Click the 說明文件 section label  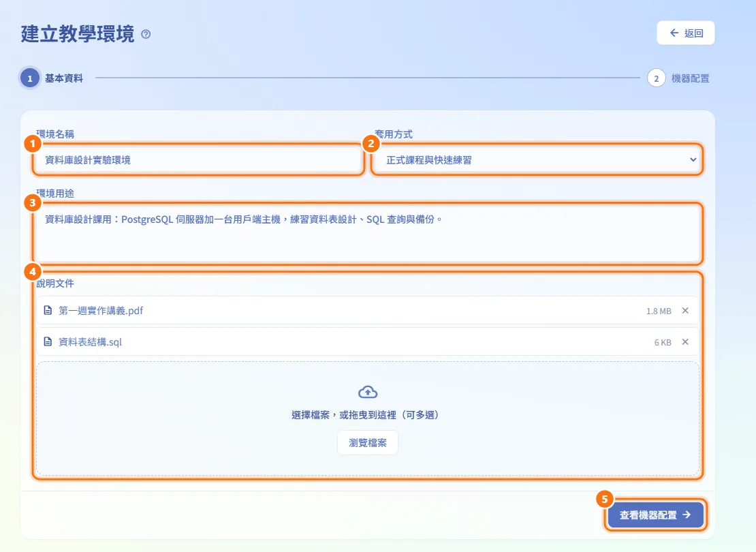point(55,283)
